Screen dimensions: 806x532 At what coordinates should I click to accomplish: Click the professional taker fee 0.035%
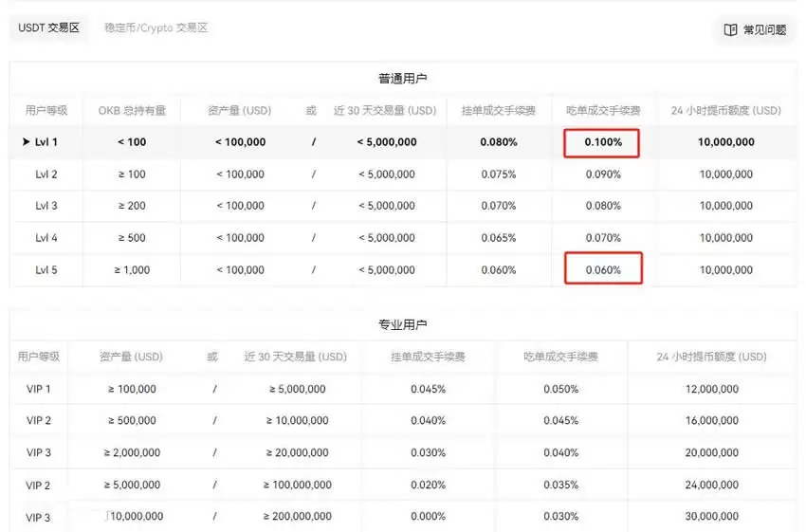coord(560,485)
